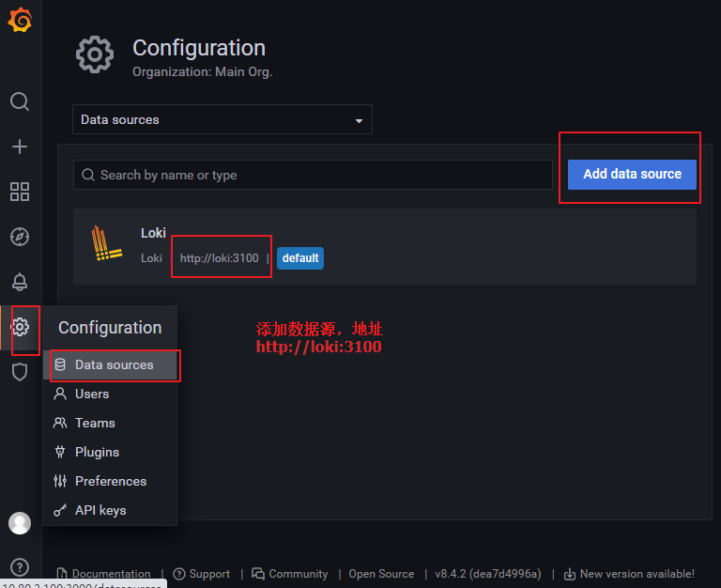
Task: Click the default badge on Loki
Action: [300, 258]
